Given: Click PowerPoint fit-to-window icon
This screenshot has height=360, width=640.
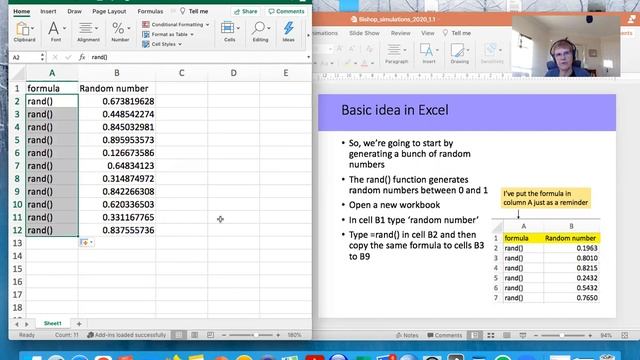Looking at the screenshot, I should coord(625,335).
